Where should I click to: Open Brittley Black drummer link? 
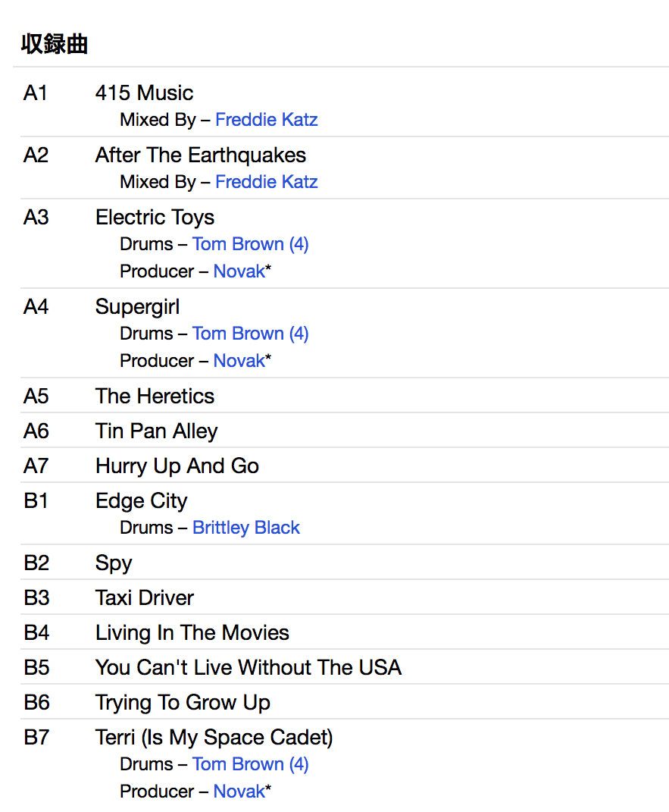click(245, 528)
